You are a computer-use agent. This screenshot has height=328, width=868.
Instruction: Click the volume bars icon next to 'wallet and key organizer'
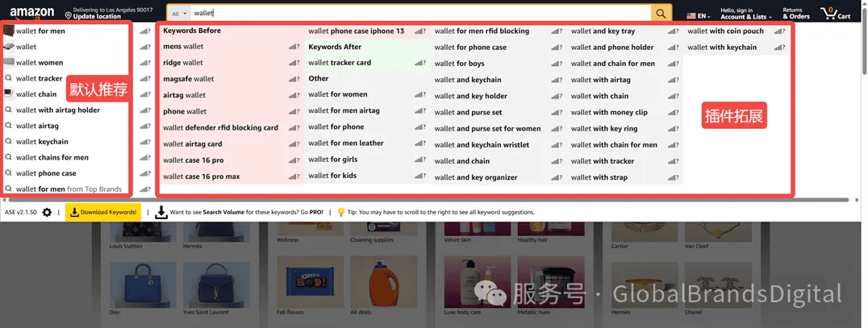(557, 177)
